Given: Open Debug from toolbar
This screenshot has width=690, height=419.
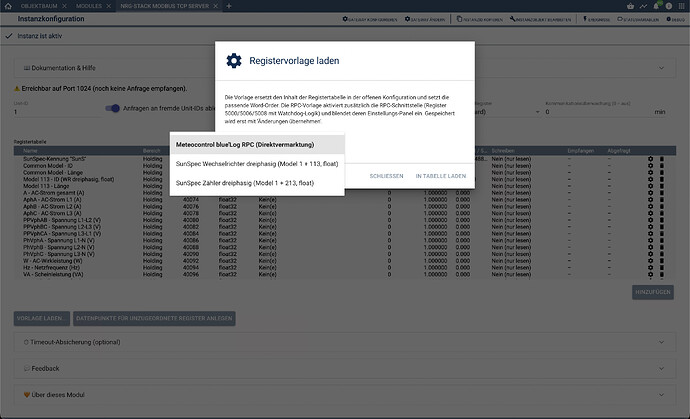Looking at the screenshot, I should coord(675,19).
